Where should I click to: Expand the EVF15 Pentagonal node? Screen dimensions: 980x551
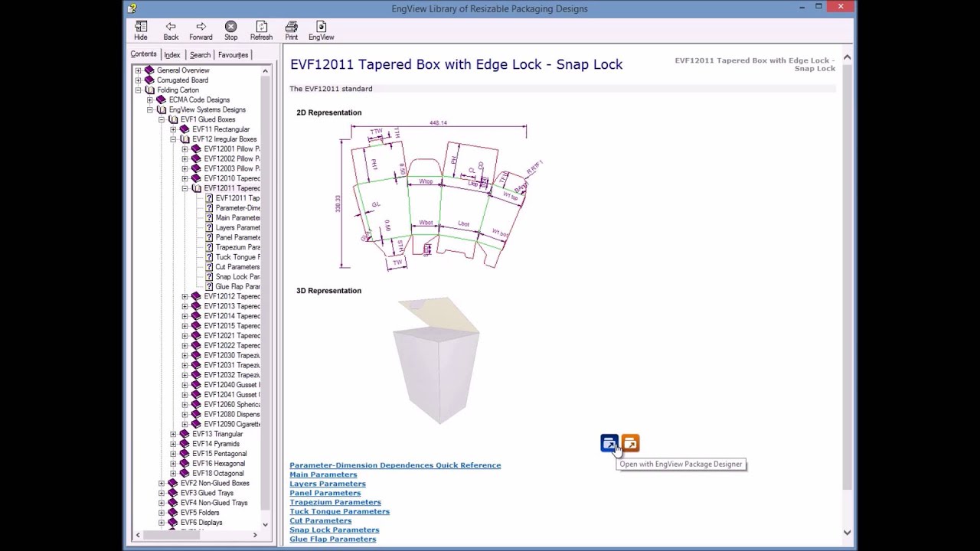click(173, 454)
